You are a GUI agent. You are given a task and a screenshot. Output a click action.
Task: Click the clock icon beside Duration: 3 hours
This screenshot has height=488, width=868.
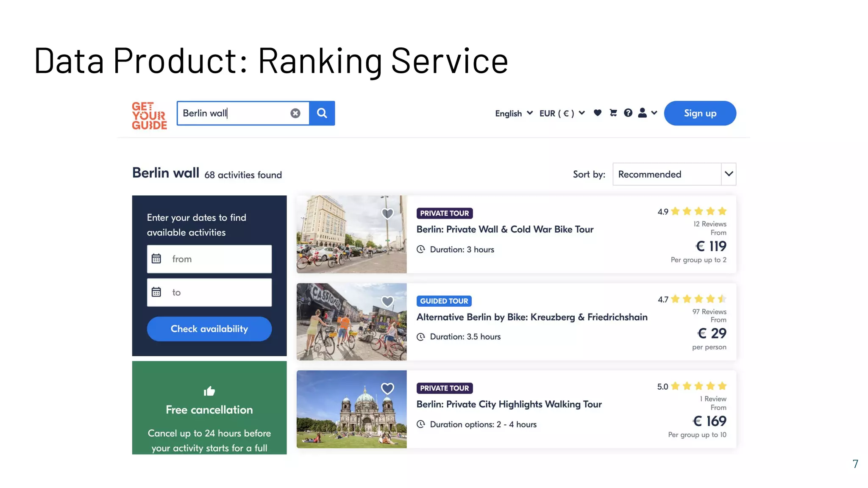click(x=420, y=249)
